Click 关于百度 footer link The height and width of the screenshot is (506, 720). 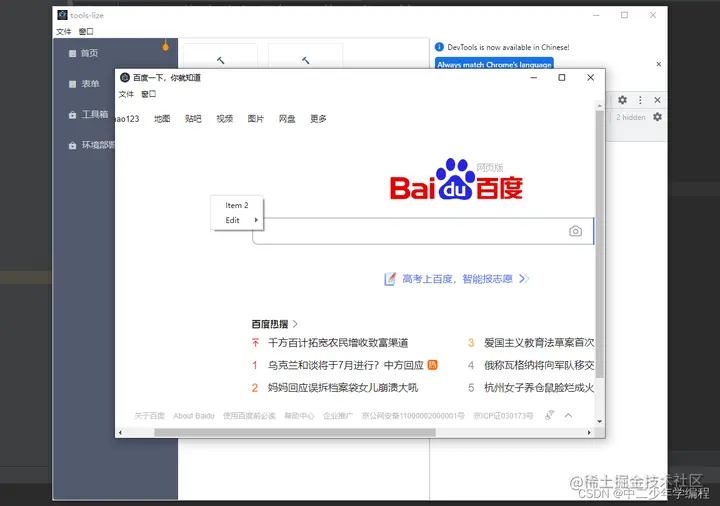[149, 416]
